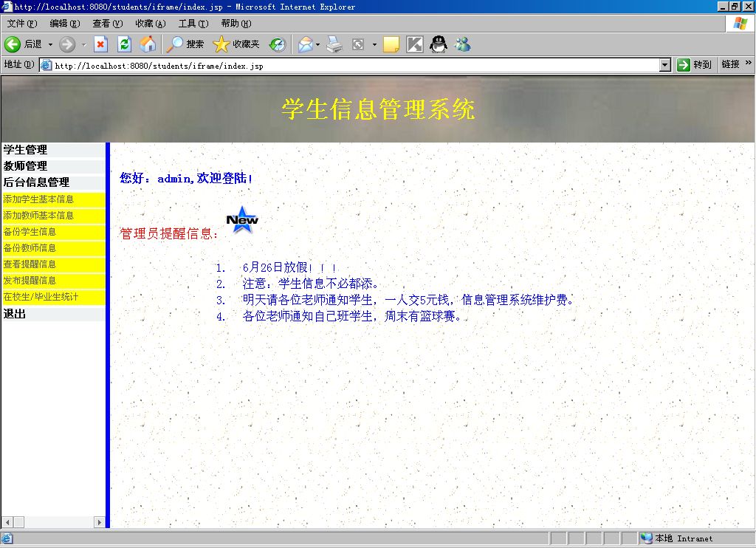The image size is (756, 548).
Task: Click the Mail envelope icon
Action: point(305,44)
